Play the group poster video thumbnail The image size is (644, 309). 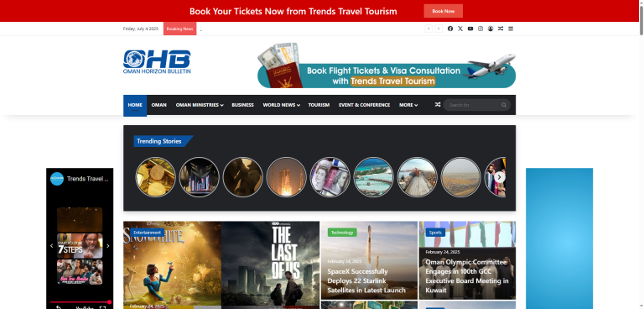coord(80,272)
